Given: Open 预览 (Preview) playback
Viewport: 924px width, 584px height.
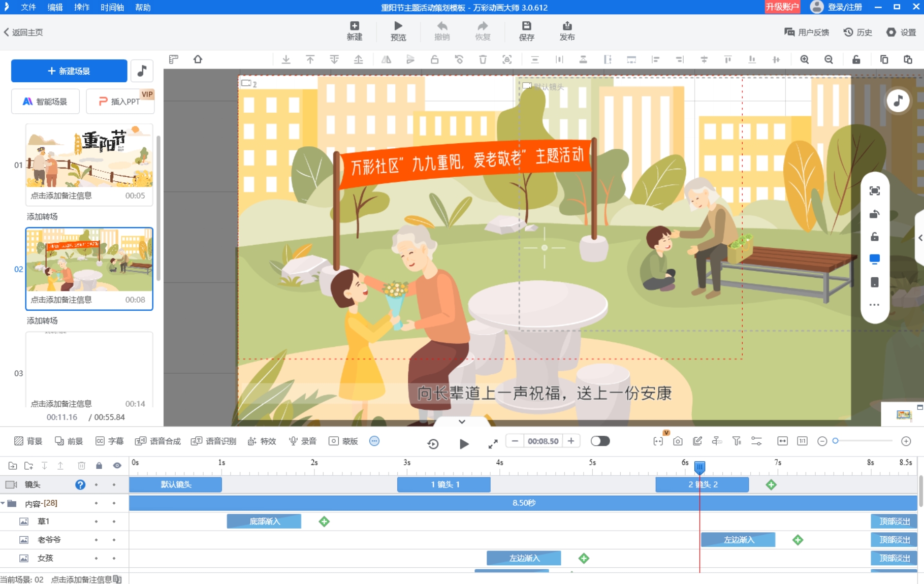Looking at the screenshot, I should tap(398, 31).
